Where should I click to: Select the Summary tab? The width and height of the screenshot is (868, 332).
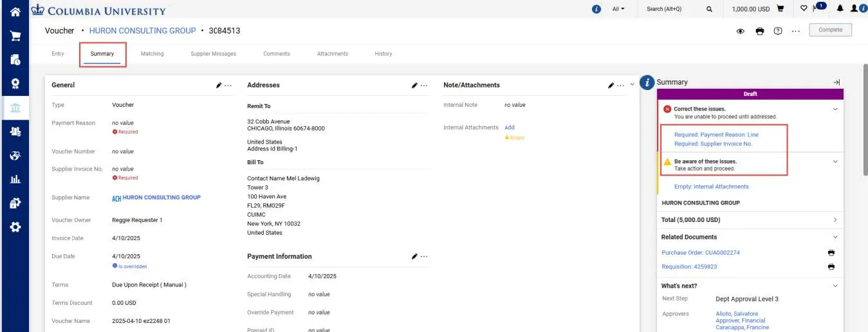tap(102, 54)
